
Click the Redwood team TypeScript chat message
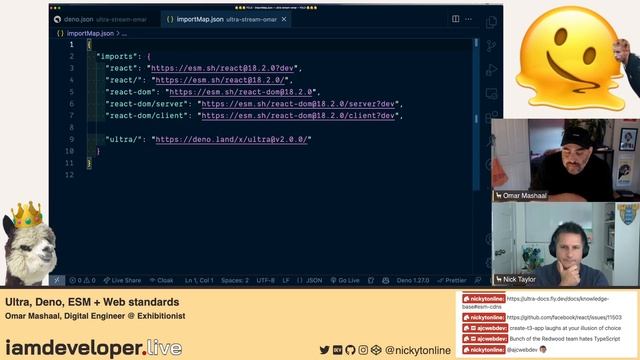pyautogui.click(x=541, y=339)
